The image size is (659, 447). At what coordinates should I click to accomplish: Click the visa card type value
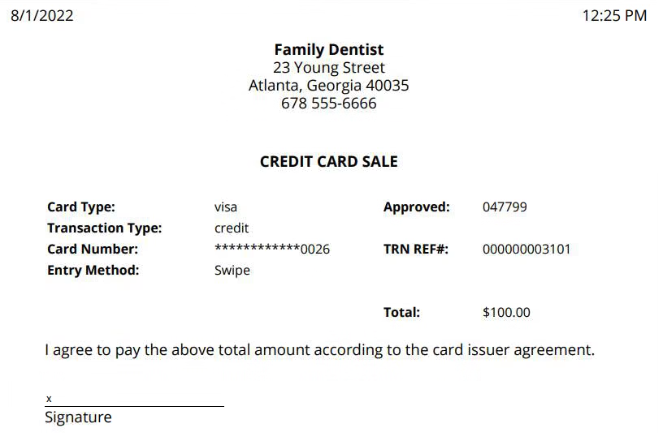point(226,207)
